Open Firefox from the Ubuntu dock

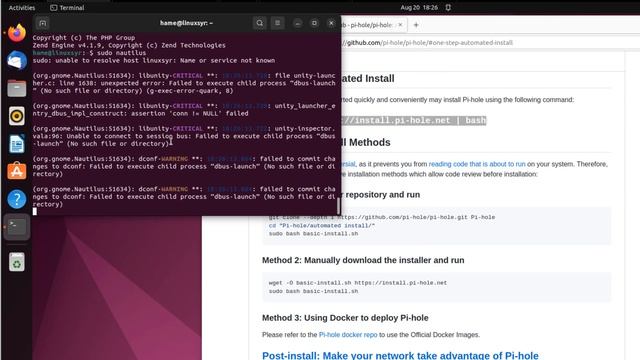tap(17, 33)
